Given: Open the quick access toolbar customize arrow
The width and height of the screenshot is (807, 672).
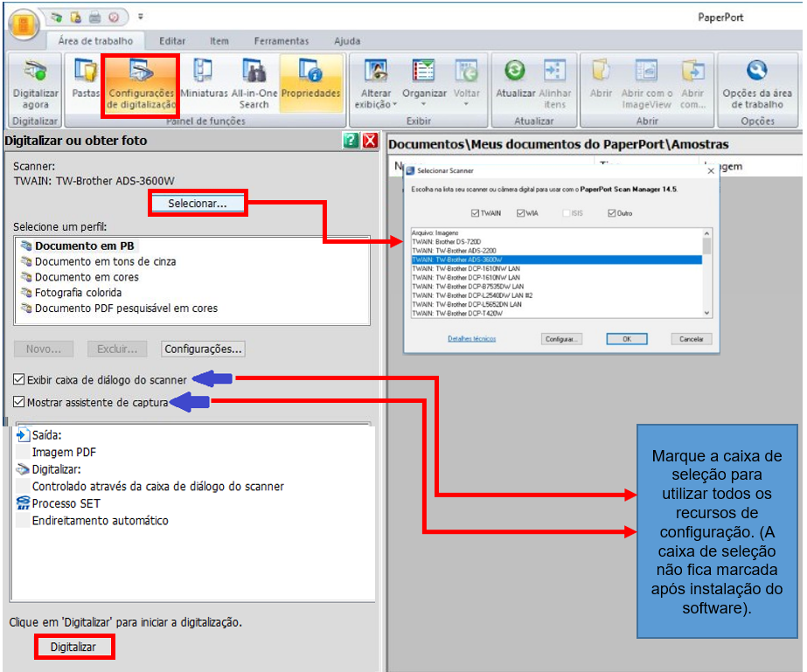Looking at the screenshot, I should (141, 17).
